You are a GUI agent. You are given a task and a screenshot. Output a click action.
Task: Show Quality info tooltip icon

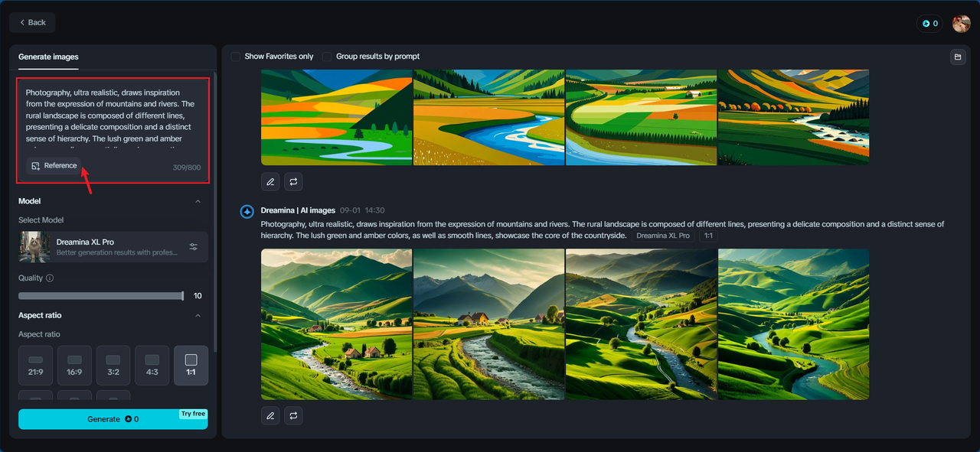click(50, 278)
